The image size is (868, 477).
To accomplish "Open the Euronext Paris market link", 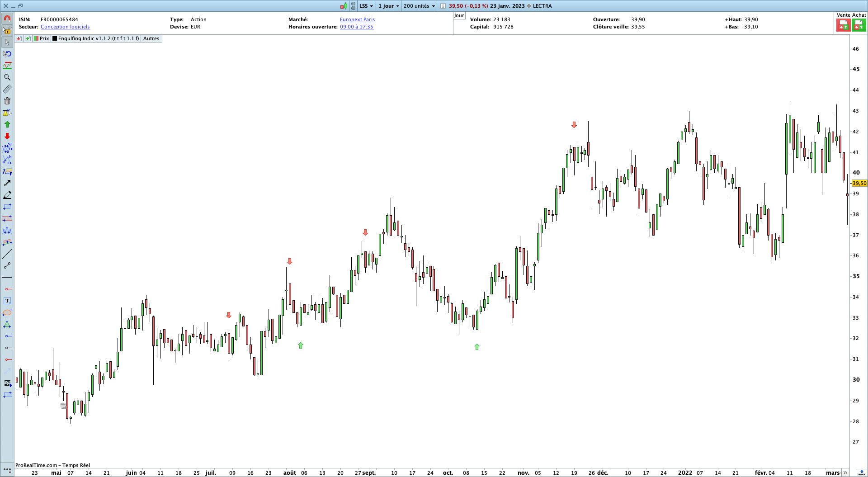I will (x=358, y=19).
